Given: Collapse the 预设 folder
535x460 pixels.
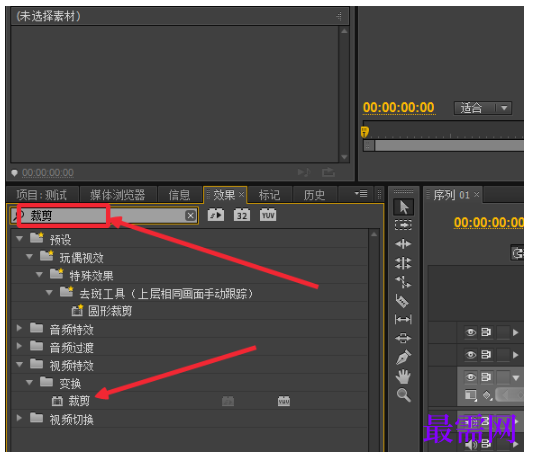Looking at the screenshot, I should (19, 239).
